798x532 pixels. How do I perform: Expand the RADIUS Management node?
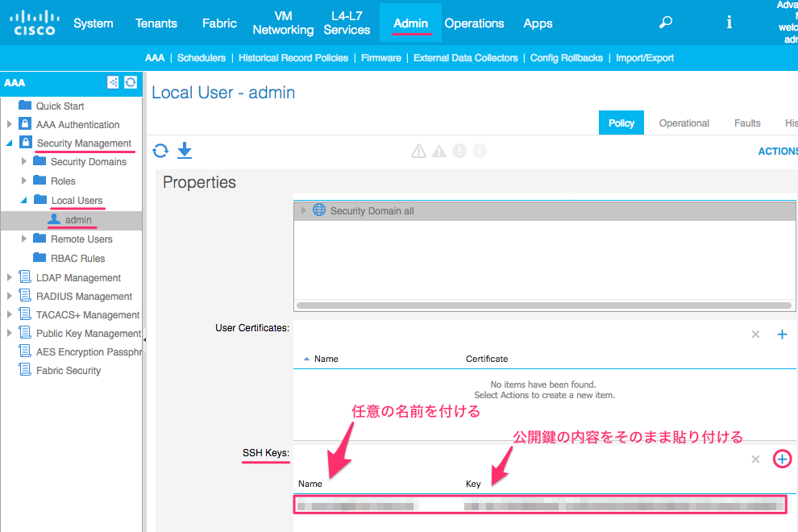click(9, 296)
